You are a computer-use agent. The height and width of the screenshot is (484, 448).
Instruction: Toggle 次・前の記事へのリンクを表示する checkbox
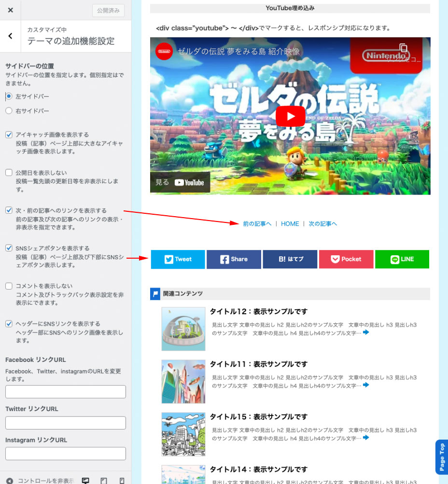(x=9, y=210)
